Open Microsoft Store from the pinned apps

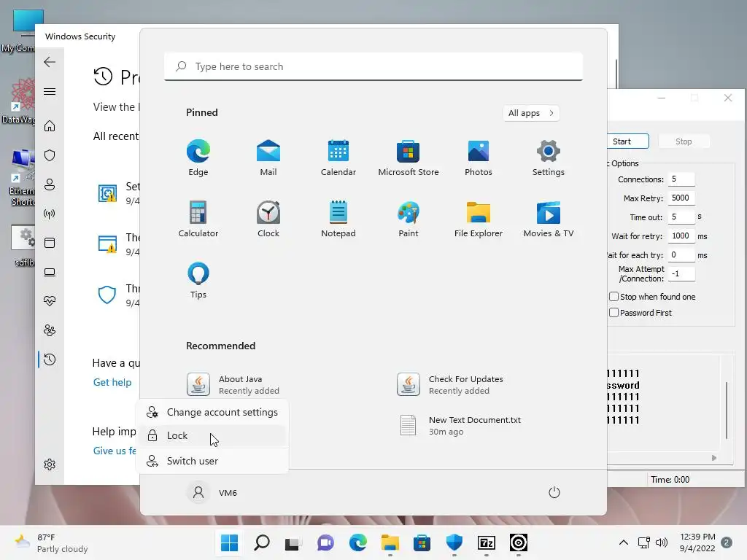pos(409,158)
